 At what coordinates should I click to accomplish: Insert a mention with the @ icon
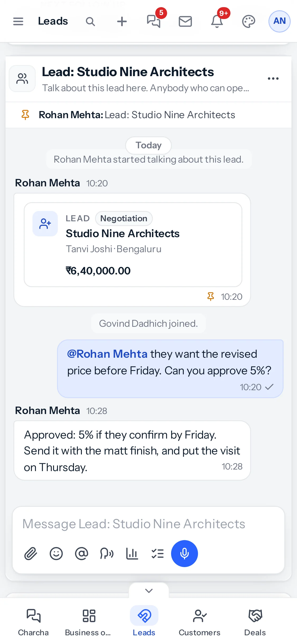point(82,554)
